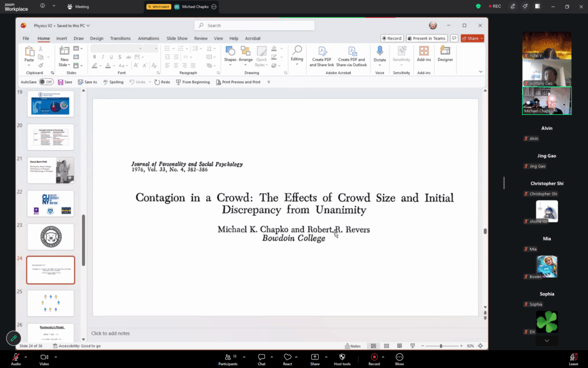The height and width of the screenshot is (368, 588).
Task: Click the Print Preview and Print button
Action: pos(238,82)
